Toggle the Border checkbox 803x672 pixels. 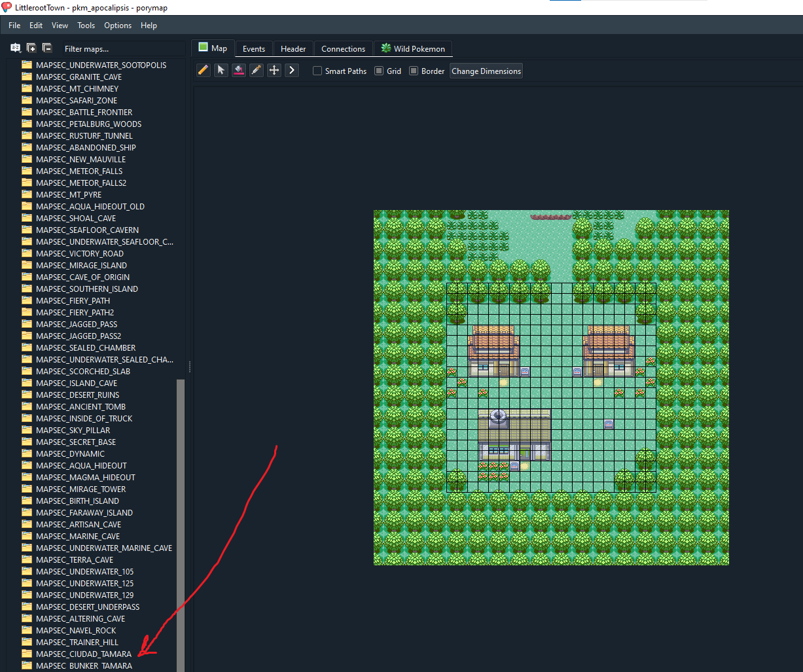[414, 71]
